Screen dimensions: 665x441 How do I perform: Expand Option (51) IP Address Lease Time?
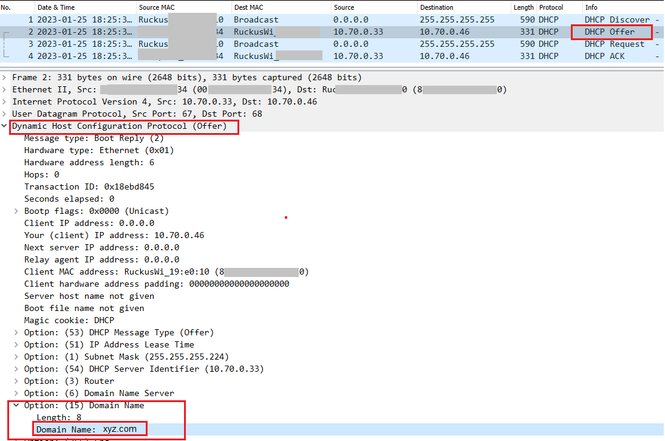pyautogui.click(x=17, y=343)
